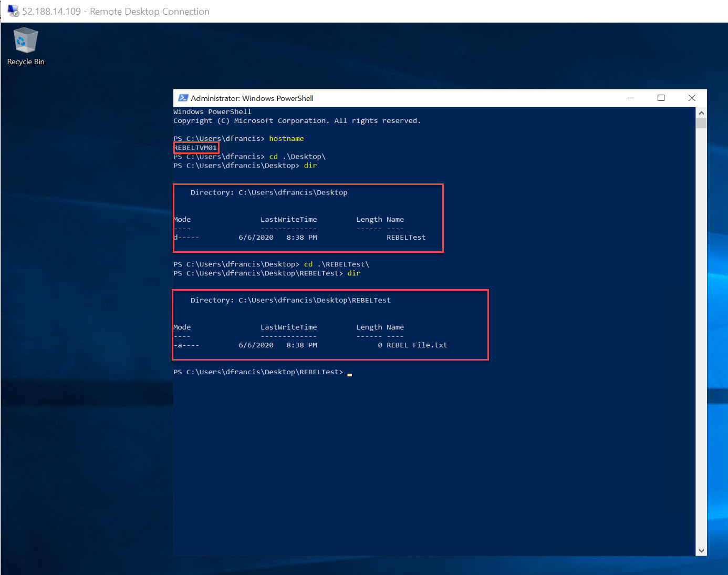Viewport: 728px width, 575px height.
Task: Select the REBELTest directory name in output
Action: [x=405, y=237]
